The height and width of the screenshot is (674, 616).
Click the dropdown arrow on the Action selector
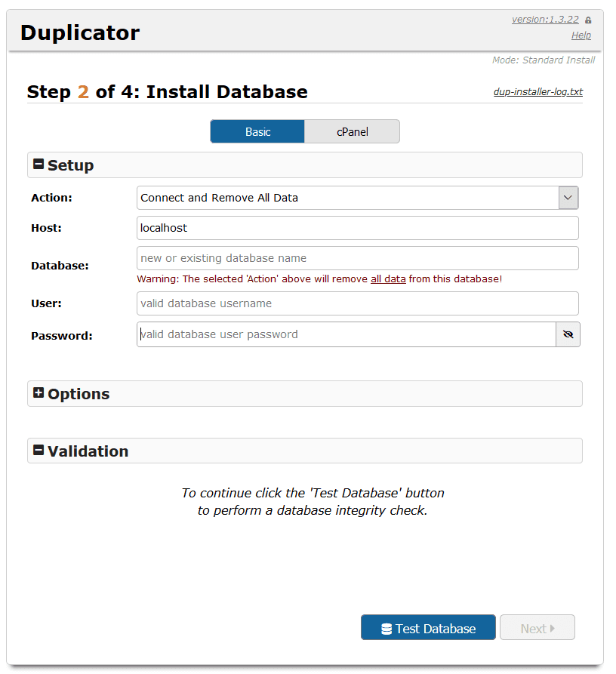pos(568,197)
